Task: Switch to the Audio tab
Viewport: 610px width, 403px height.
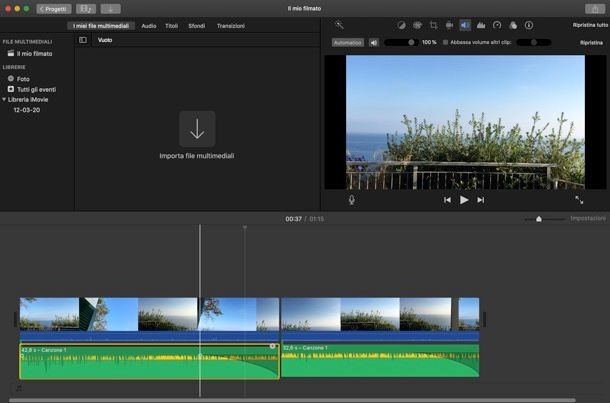Action: point(149,26)
